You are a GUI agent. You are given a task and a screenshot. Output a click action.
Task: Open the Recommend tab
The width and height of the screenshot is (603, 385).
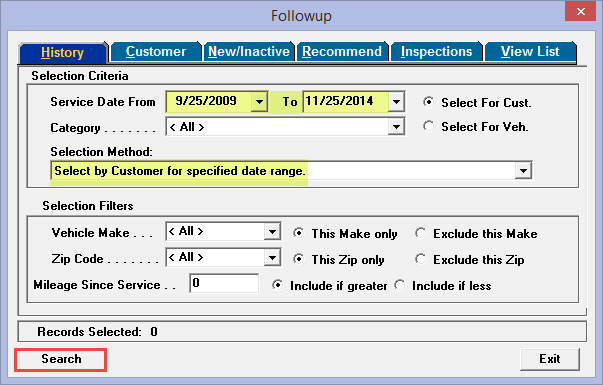point(342,52)
